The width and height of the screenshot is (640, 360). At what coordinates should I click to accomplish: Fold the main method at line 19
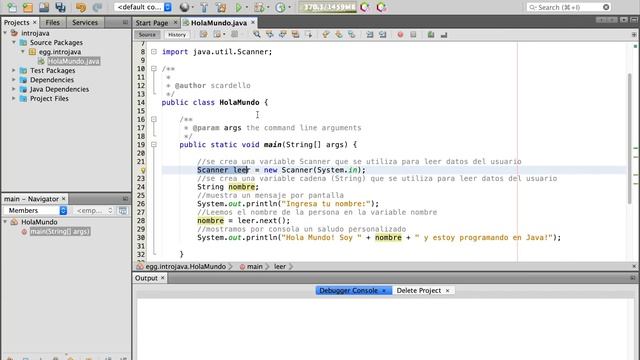click(154, 144)
